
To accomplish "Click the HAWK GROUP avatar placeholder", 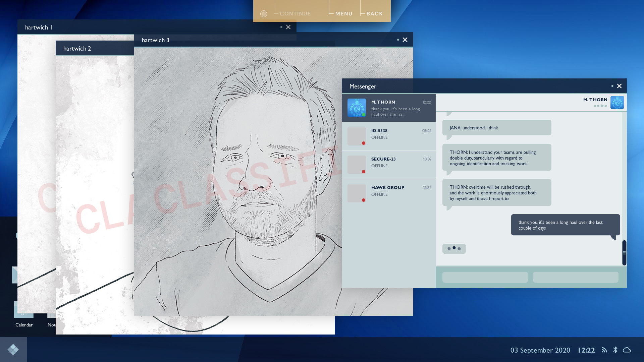I will (357, 193).
